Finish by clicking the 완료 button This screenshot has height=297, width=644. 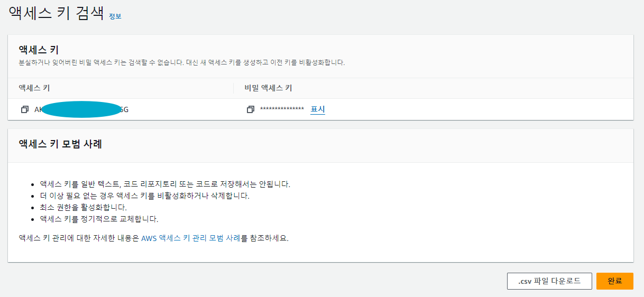point(614,281)
